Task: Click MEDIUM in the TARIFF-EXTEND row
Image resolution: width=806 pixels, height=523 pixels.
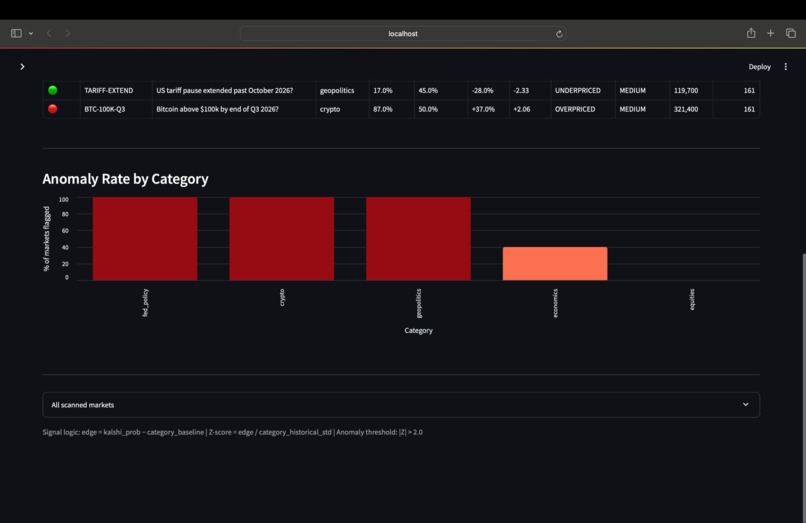Action: point(642,91)
